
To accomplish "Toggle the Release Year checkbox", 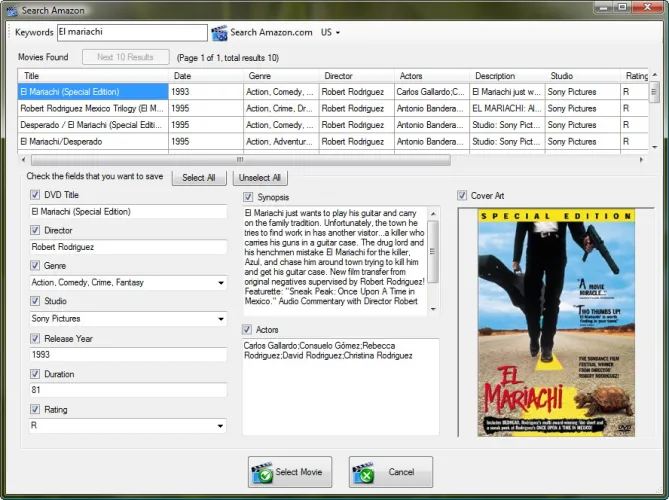I will pyautogui.click(x=36, y=338).
